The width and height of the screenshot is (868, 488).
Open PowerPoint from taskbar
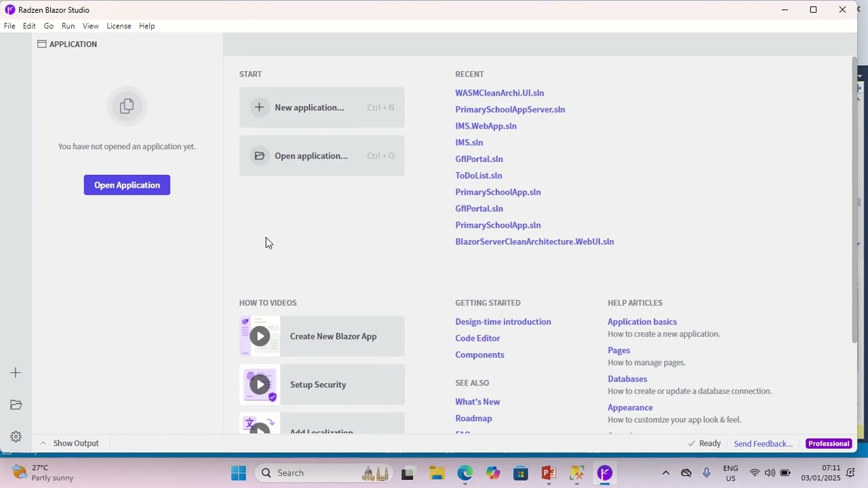point(549,473)
